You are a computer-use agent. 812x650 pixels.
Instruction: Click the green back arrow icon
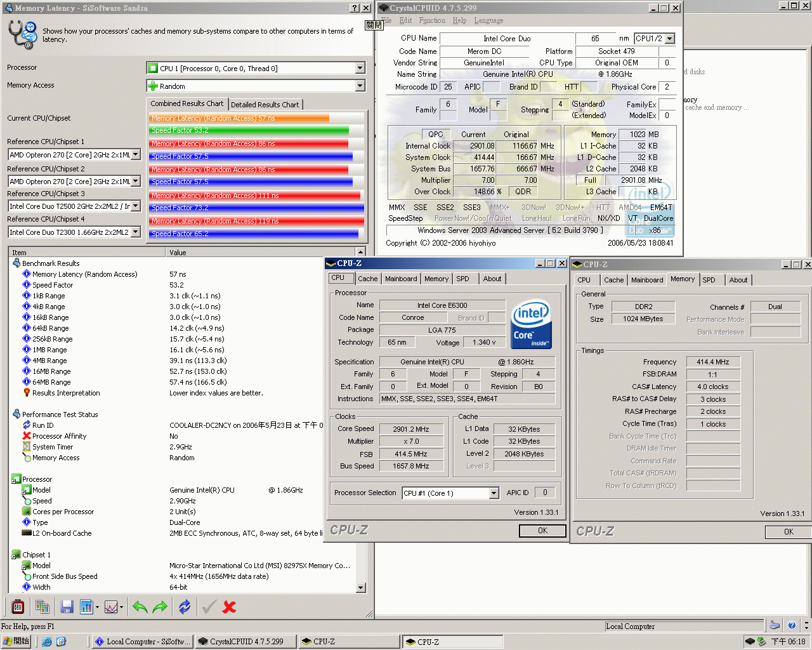140,607
